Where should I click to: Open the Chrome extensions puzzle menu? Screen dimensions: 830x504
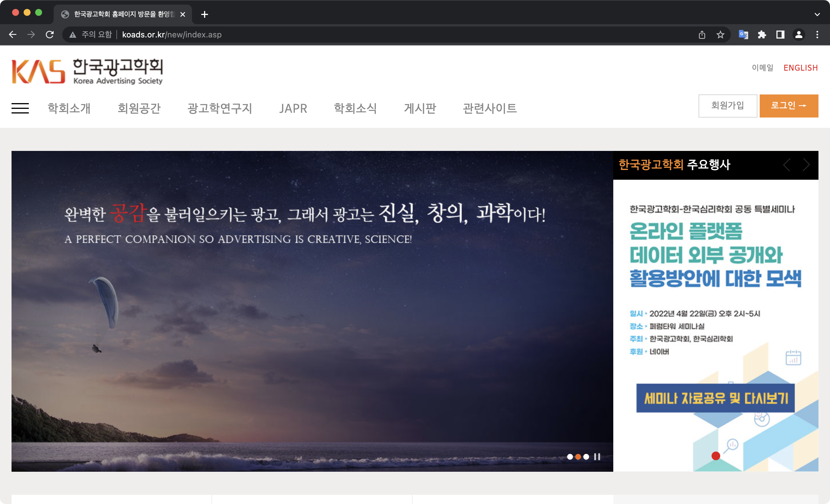[x=762, y=34]
